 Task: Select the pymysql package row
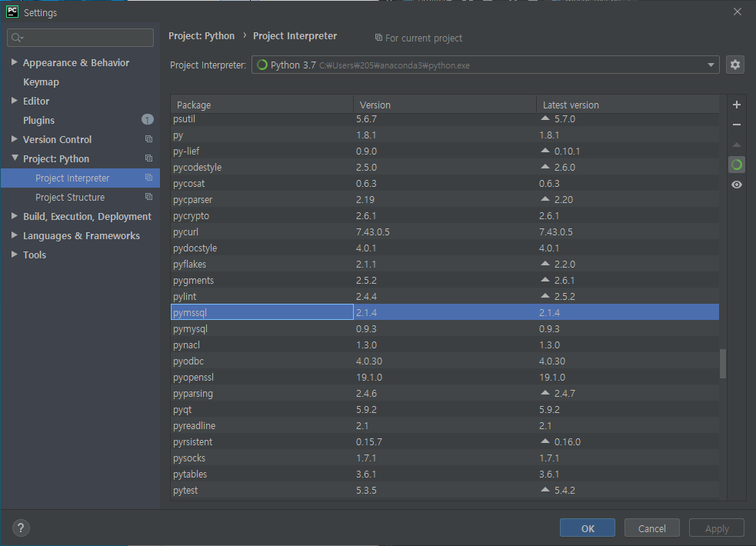pyautogui.click(x=445, y=328)
